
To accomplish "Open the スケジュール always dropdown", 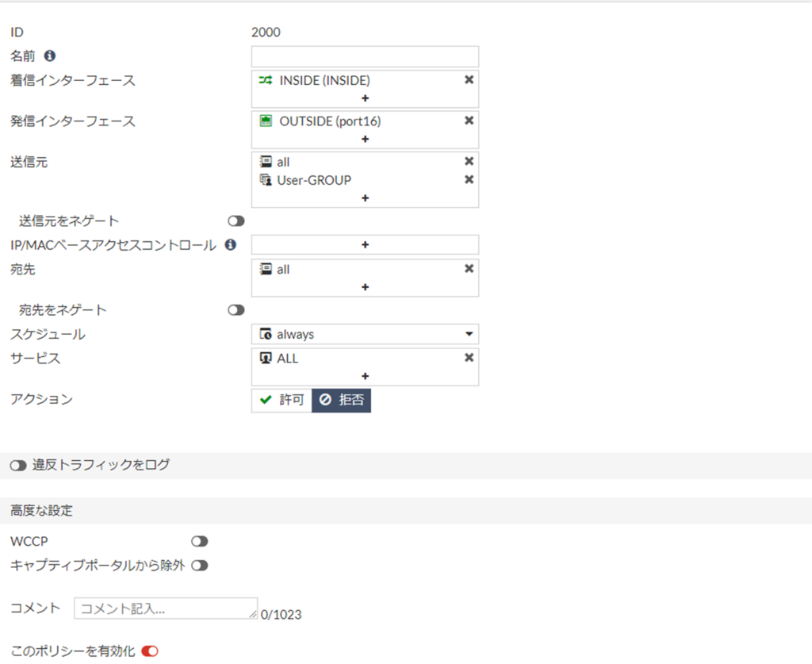I will [365, 334].
